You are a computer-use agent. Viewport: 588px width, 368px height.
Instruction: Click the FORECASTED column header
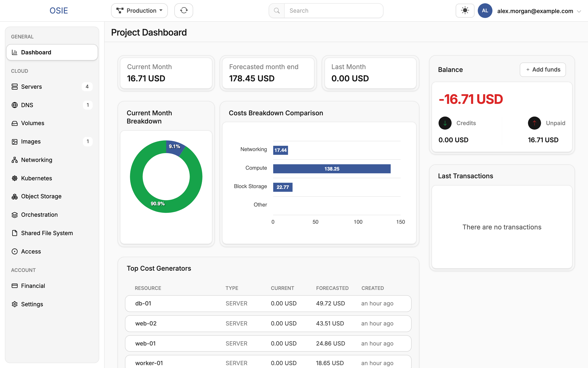point(332,288)
